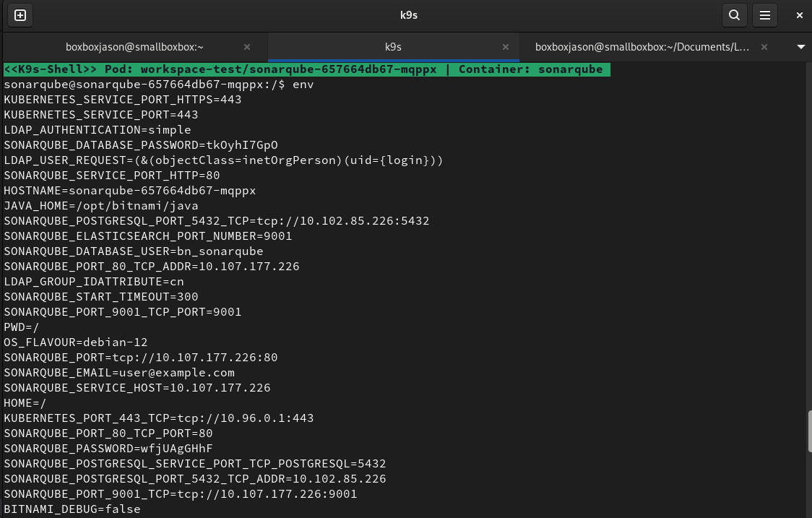Click the HOME=/ line
The height and width of the screenshot is (518, 812).
click(25, 403)
